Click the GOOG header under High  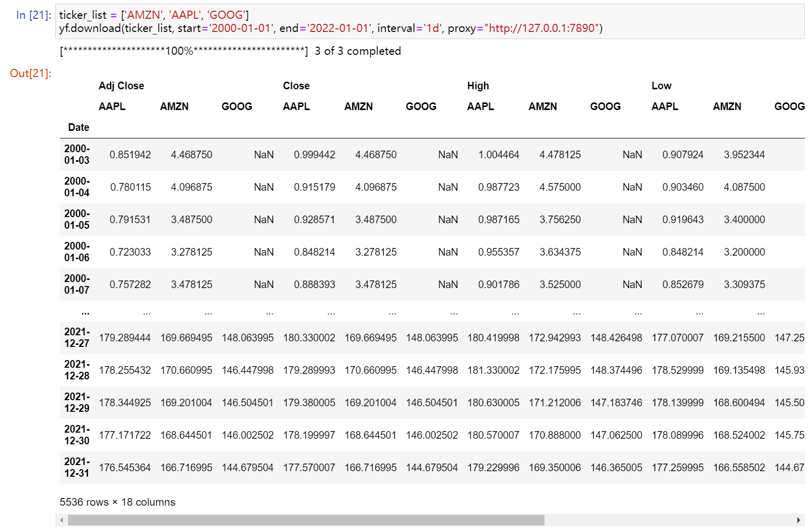[x=605, y=107]
